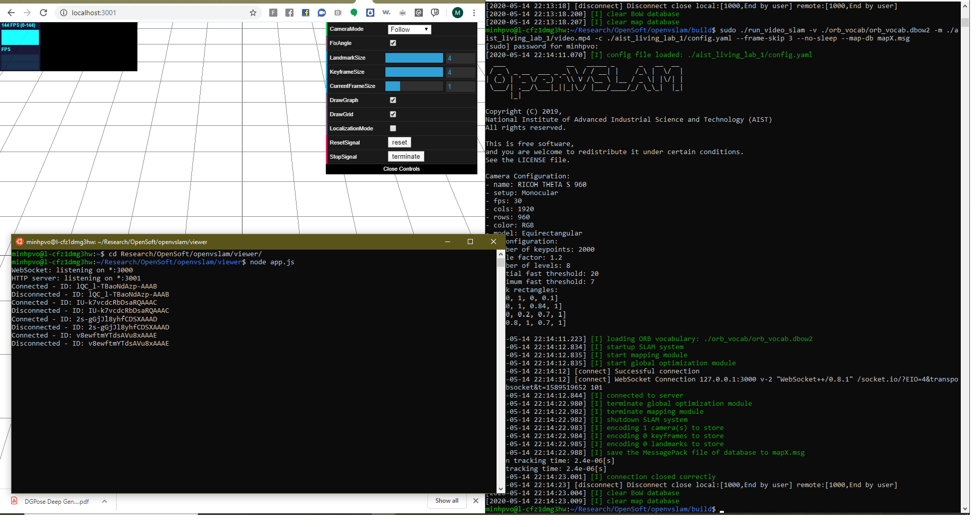This screenshot has height=527, width=980.
Task: Collapse the panel via Close Controls
Action: 401,169
